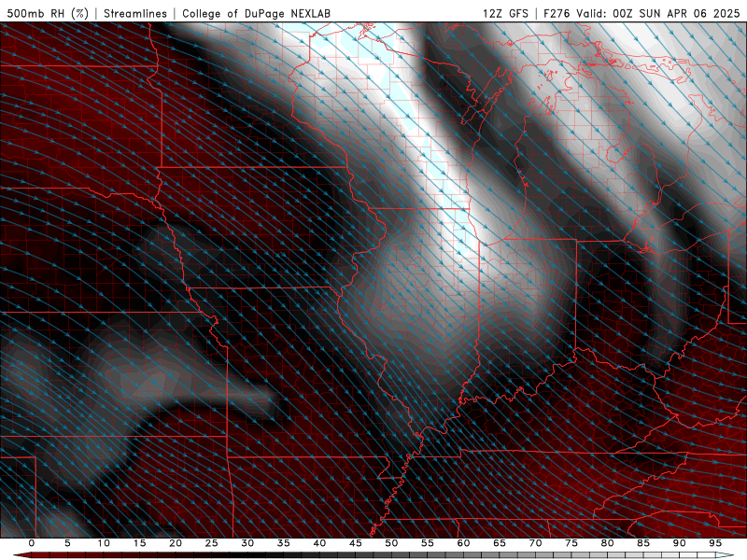747x560 pixels.
Task: Click the "35" color bar label
Action: tap(284, 543)
